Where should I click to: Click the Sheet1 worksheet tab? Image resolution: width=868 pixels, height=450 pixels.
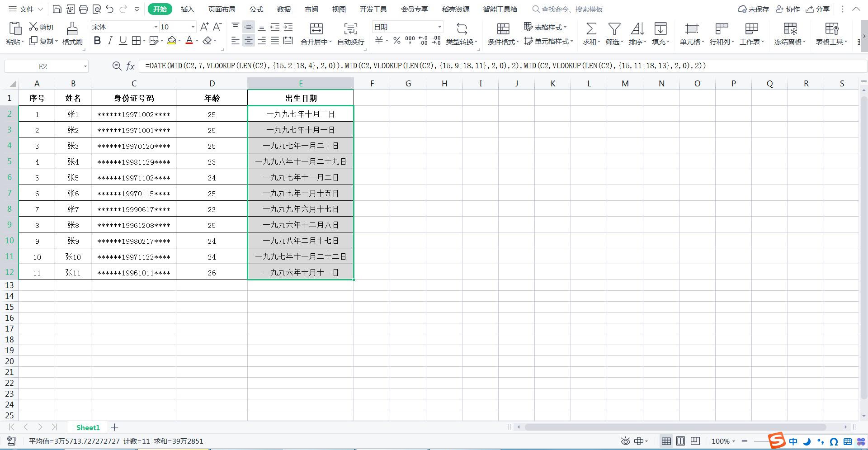[88, 427]
